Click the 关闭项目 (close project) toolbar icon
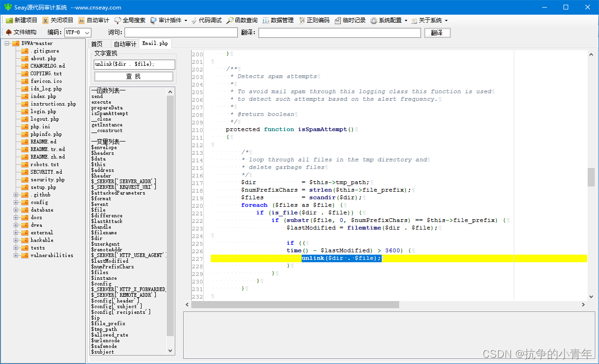Viewport: 599px width, 364px height. click(x=45, y=20)
